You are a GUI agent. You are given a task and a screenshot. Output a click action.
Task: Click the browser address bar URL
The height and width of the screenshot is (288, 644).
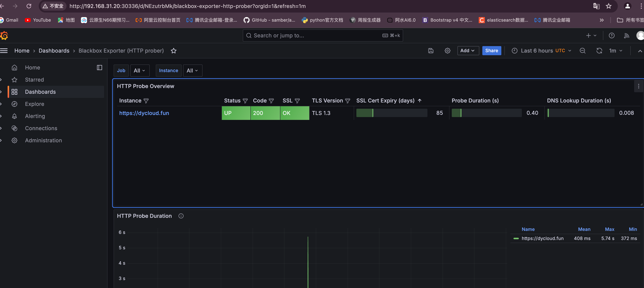(x=188, y=6)
